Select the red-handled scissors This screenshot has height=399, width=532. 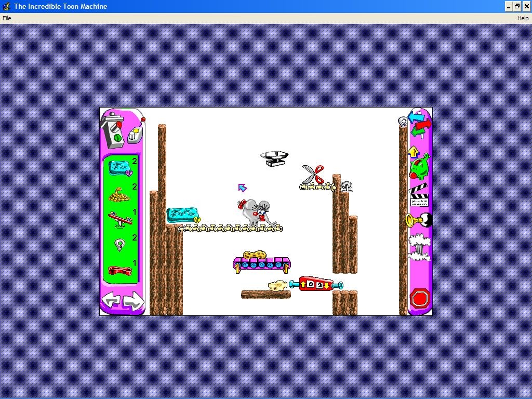click(313, 175)
